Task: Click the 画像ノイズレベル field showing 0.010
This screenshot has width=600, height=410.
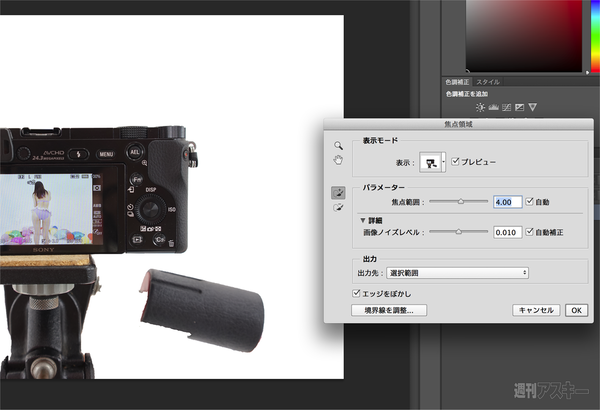Action: 508,232
